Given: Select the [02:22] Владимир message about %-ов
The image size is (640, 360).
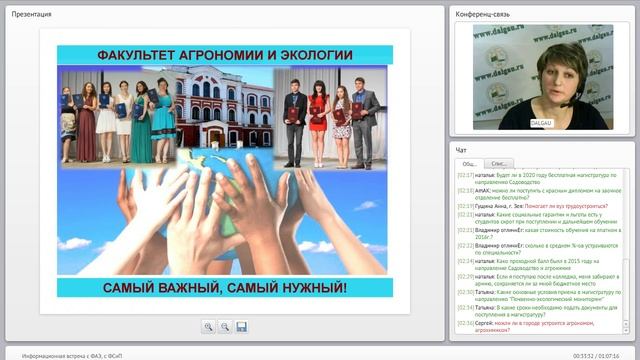Looking at the screenshot, I should click(539, 249).
